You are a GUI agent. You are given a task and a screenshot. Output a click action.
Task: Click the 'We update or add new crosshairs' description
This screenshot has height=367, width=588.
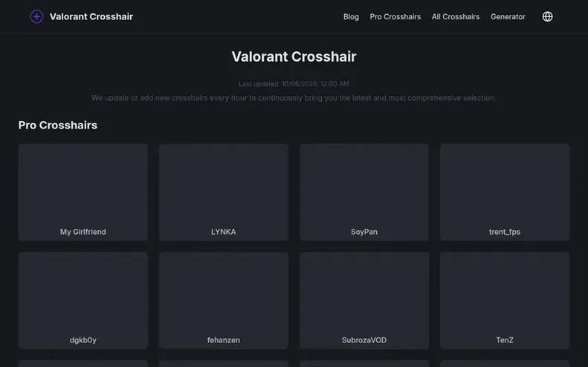(294, 98)
